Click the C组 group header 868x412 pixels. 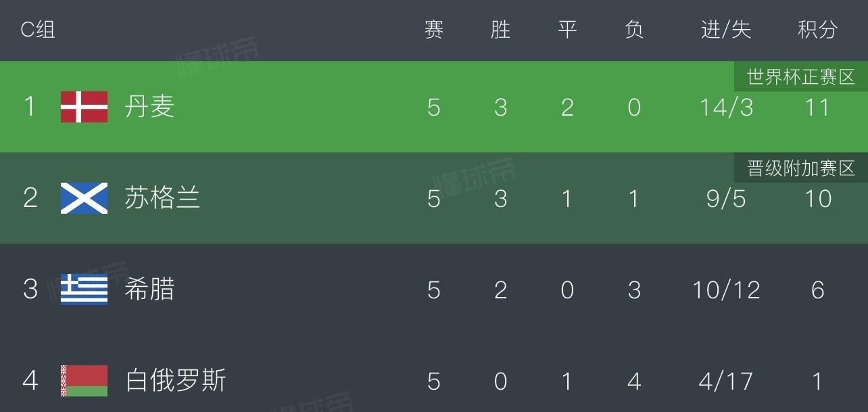click(x=38, y=30)
